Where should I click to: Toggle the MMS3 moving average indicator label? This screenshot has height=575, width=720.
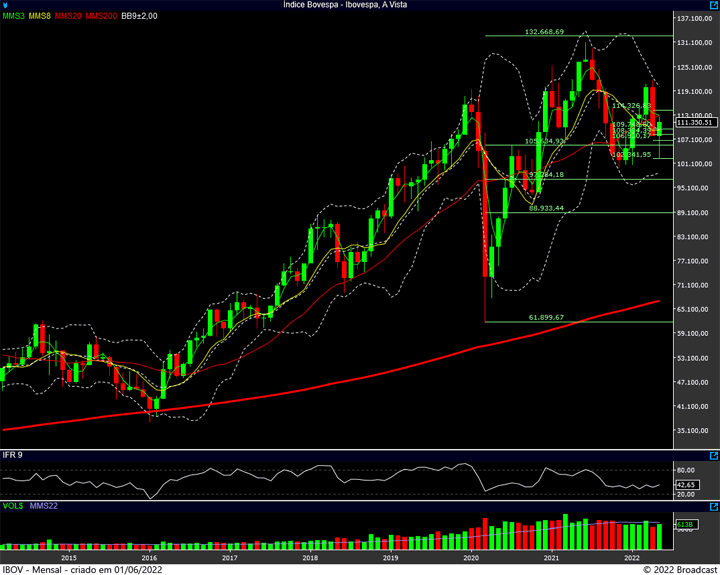[x=15, y=17]
